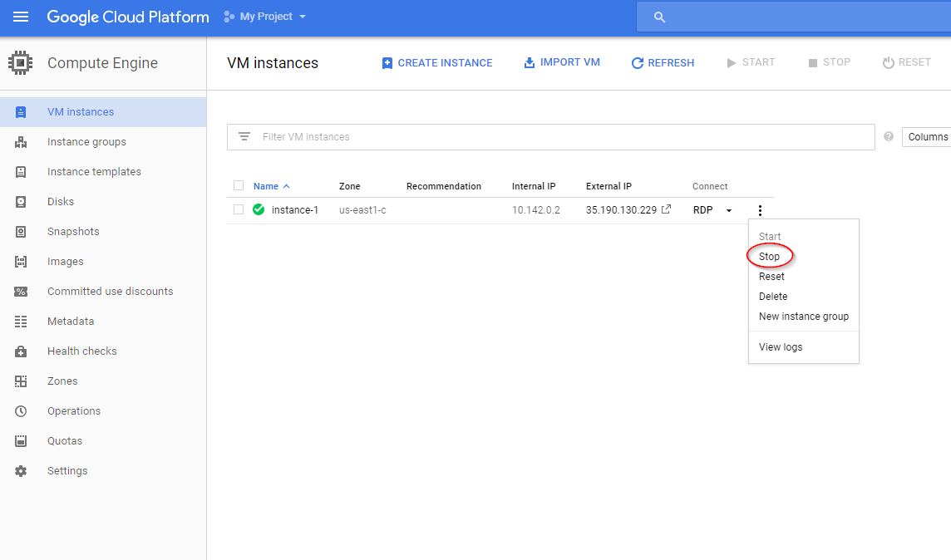Click the Recommendation column header
Viewport: 951px width, 560px height.
[443, 186]
